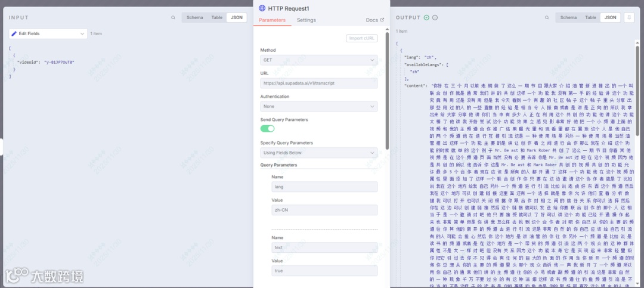Select Table view in output panel
This screenshot has height=288, width=644.
click(590, 18)
